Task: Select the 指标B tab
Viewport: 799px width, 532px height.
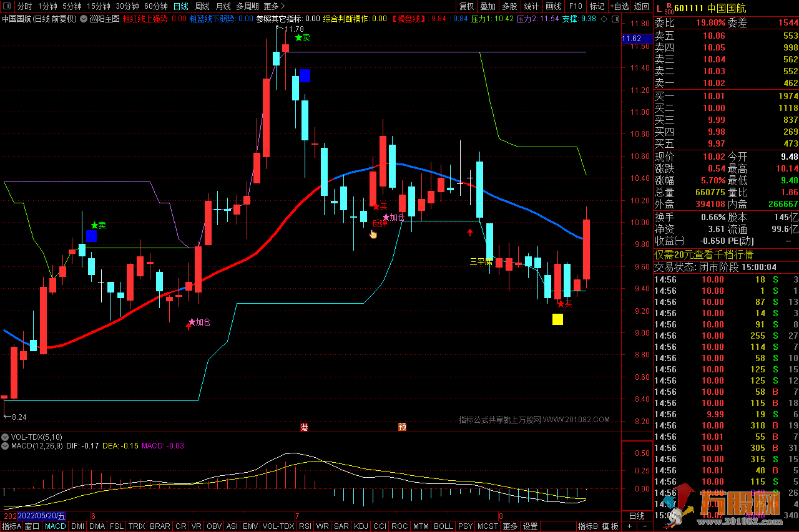Action: coord(587,526)
